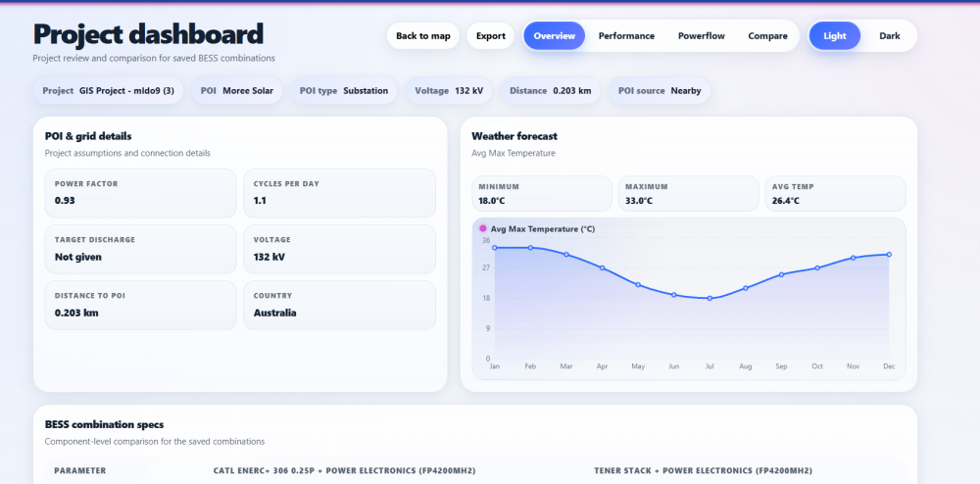This screenshot has height=484, width=980.
Task: Click the Dec data point on chart
Action: [x=889, y=254]
